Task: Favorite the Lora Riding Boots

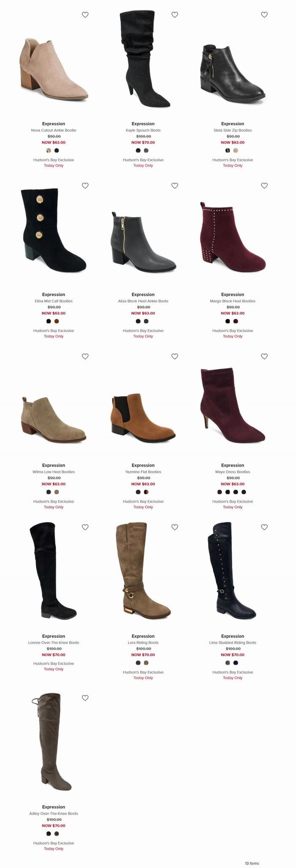Action: point(175,527)
